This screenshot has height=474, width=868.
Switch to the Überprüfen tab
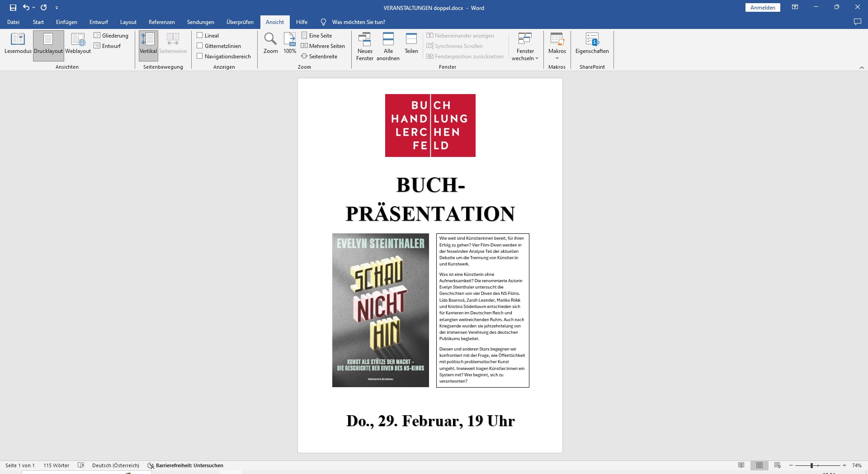pos(240,22)
